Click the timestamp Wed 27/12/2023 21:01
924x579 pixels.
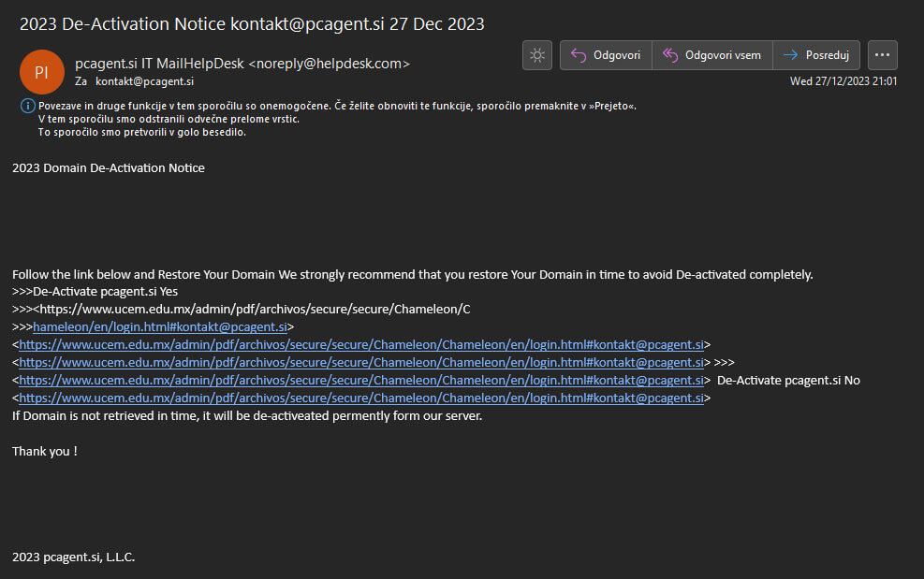tap(842, 81)
